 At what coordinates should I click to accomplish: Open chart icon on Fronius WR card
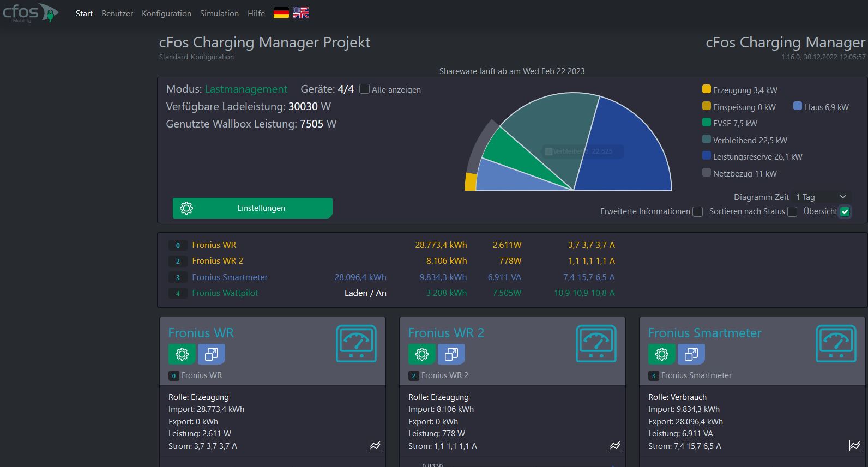point(375,446)
